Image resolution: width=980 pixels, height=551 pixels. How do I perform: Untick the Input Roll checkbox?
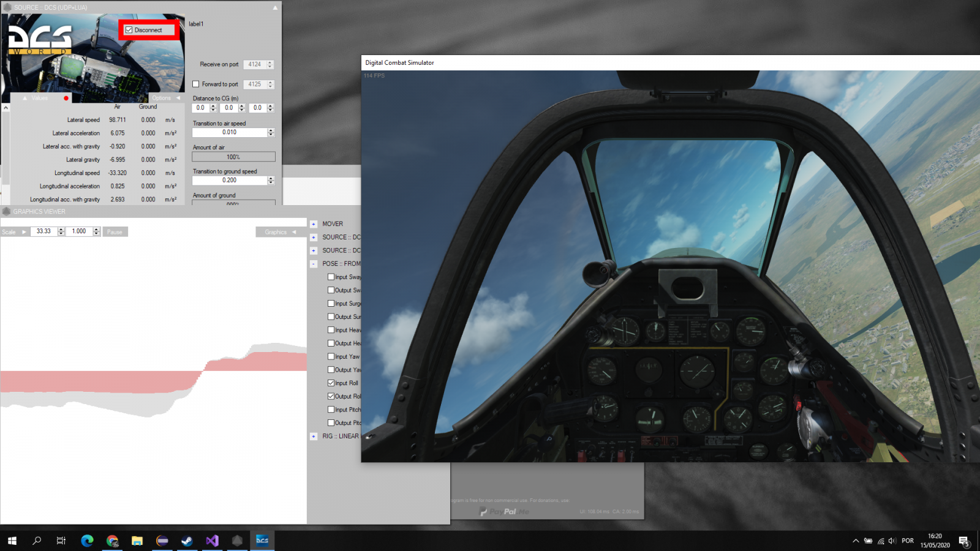tap(331, 383)
